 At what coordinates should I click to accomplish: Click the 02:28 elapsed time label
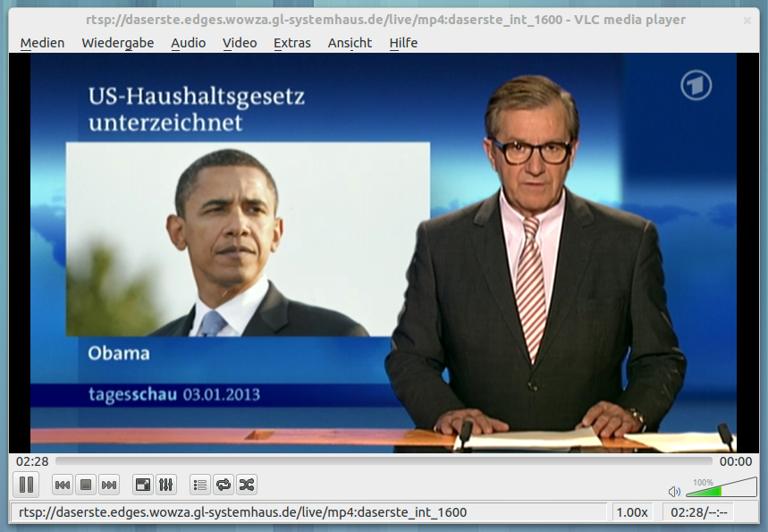[x=32, y=461]
